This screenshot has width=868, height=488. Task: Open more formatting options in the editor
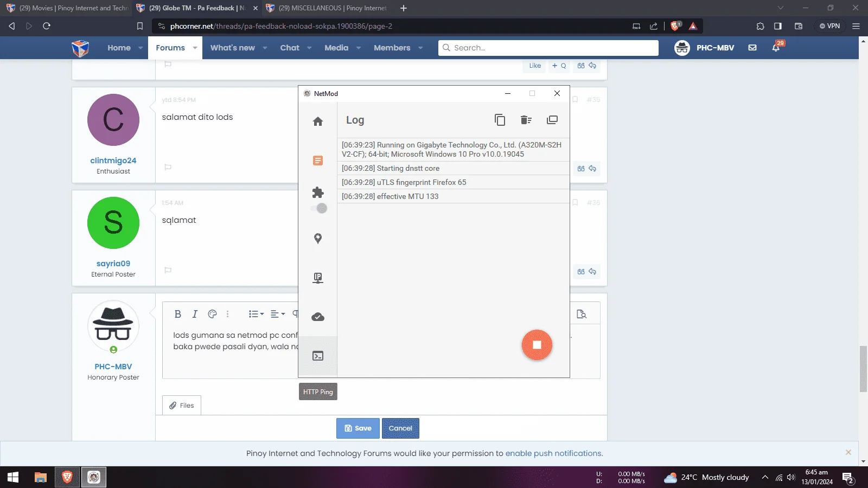point(227,314)
